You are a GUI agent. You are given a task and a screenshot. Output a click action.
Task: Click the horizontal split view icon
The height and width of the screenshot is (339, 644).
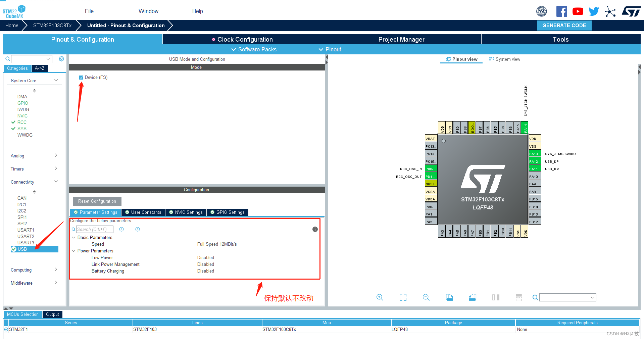coord(519,297)
